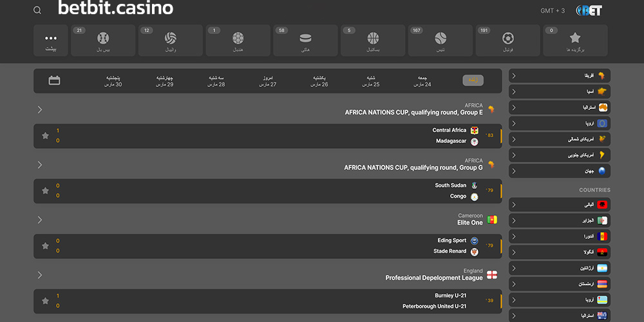Choose the hockey puck category
Image resolution: width=644 pixels, height=322 pixels.
[x=305, y=41]
